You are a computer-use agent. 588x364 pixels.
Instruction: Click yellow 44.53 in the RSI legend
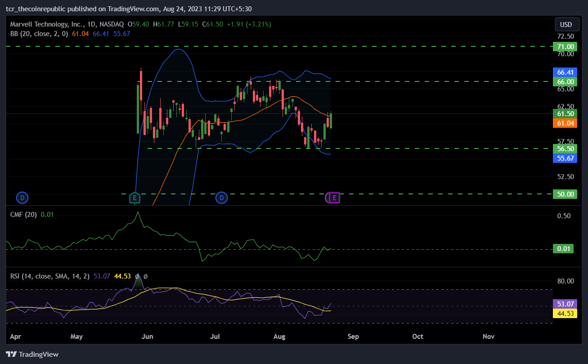(x=122, y=276)
